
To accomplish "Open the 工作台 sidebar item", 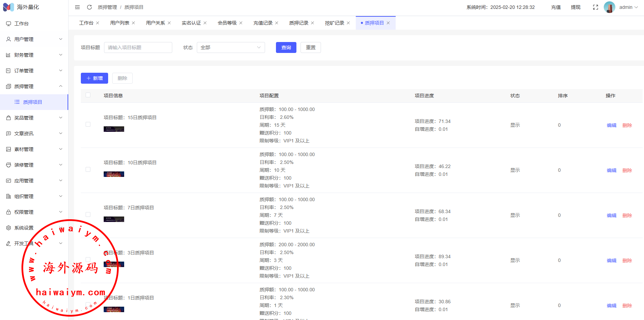I will pos(21,24).
